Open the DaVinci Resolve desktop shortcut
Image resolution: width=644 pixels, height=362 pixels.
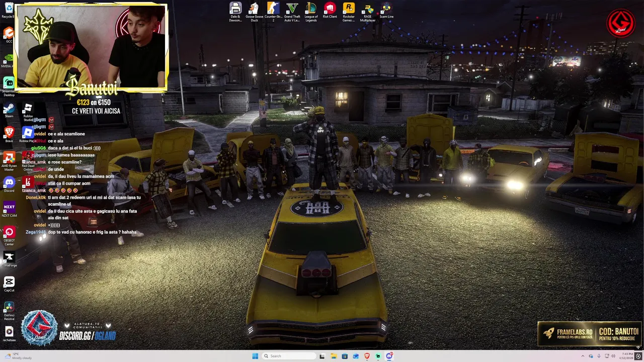tap(9, 310)
